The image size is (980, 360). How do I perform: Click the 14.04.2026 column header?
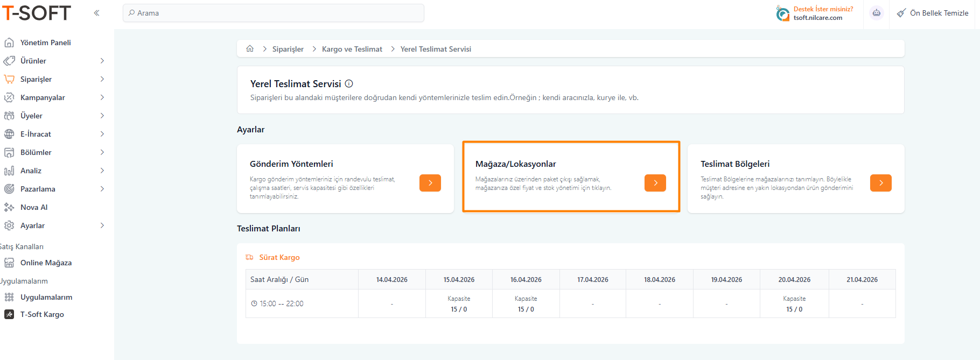click(392, 279)
